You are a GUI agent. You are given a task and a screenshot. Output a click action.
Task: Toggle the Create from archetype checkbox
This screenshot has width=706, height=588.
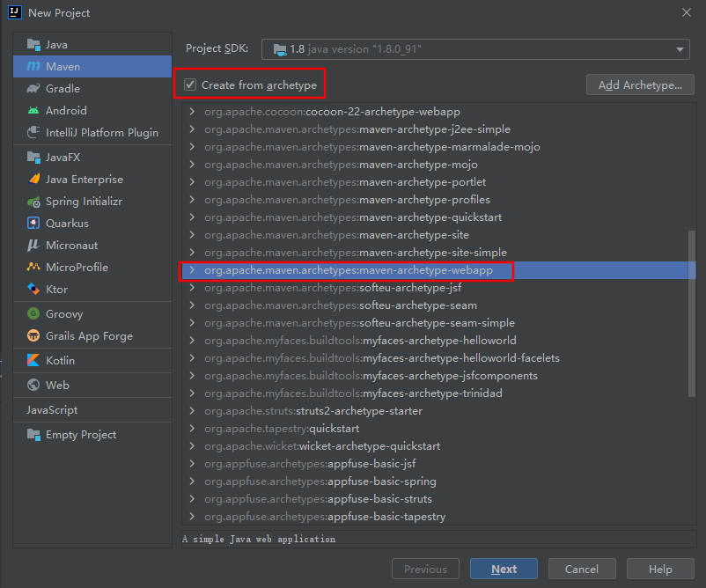pos(190,85)
